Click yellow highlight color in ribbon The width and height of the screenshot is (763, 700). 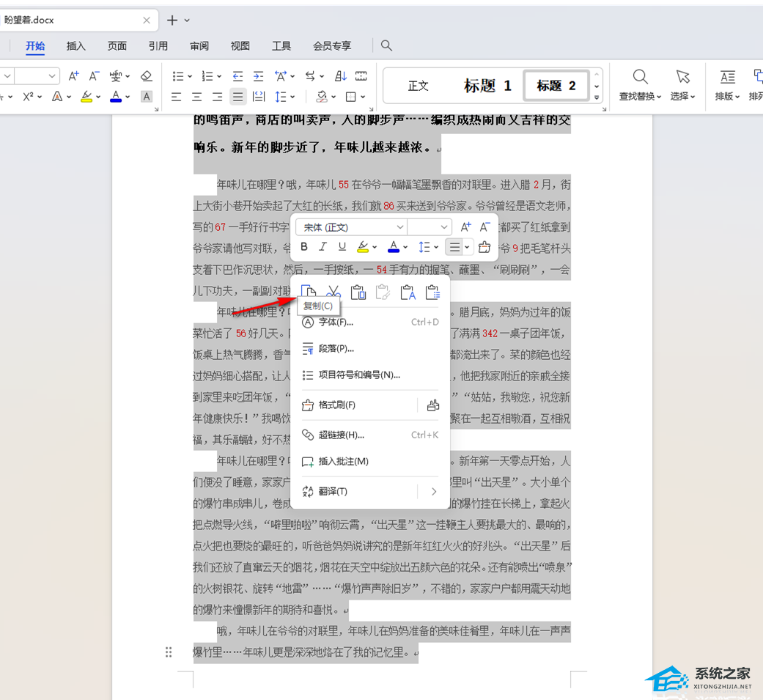pos(86,96)
